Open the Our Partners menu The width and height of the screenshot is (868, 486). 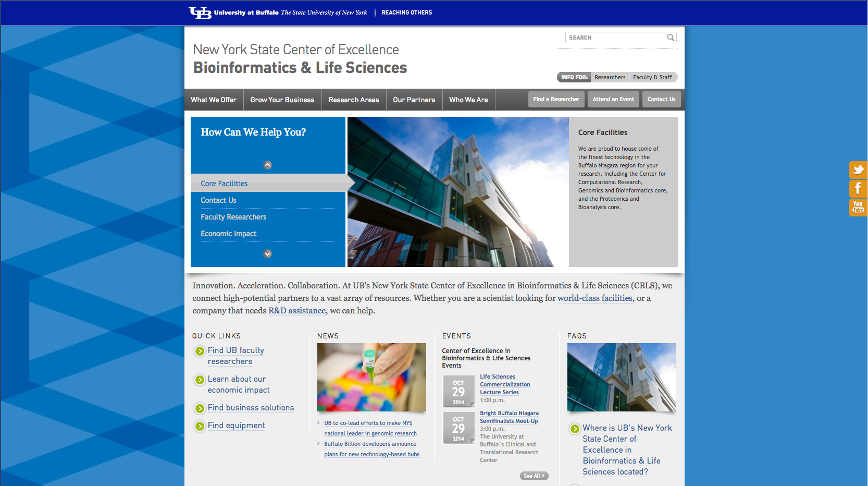(414, 100)
